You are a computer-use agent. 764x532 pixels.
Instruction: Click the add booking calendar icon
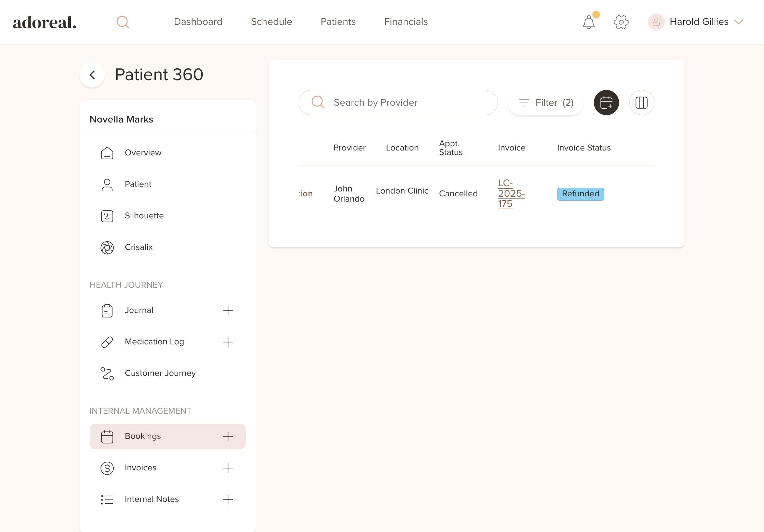pyautogui.click(x=606, y=103)
